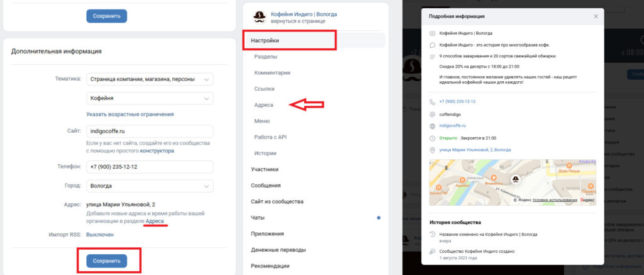
Task: Click Условия использования link on map
Action: click(555, 199)
